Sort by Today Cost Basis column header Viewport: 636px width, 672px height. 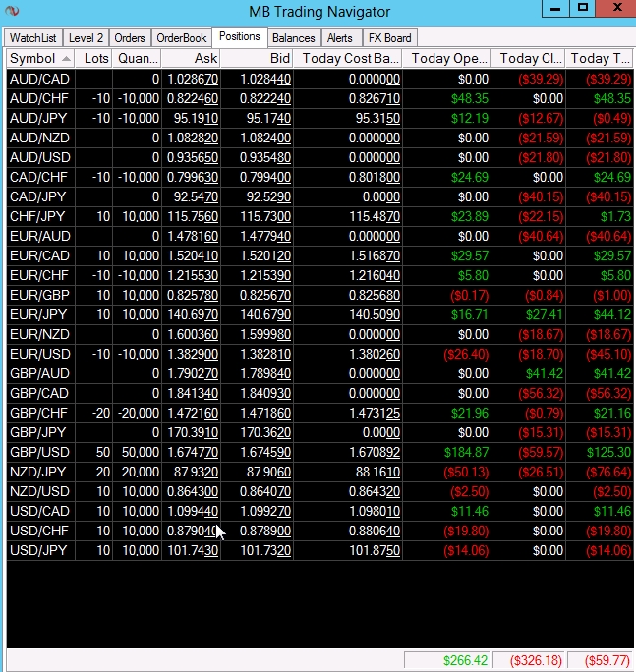tap(348, 58)
